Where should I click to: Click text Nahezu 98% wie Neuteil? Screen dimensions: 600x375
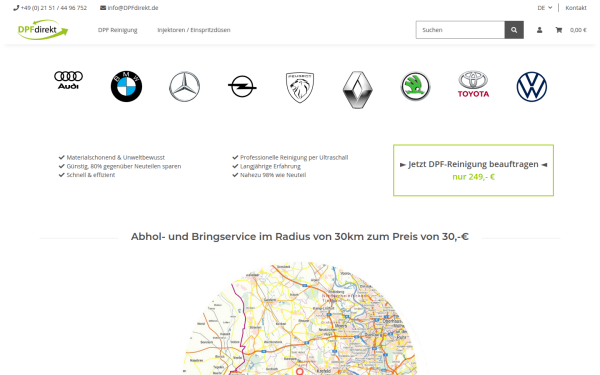273,175
